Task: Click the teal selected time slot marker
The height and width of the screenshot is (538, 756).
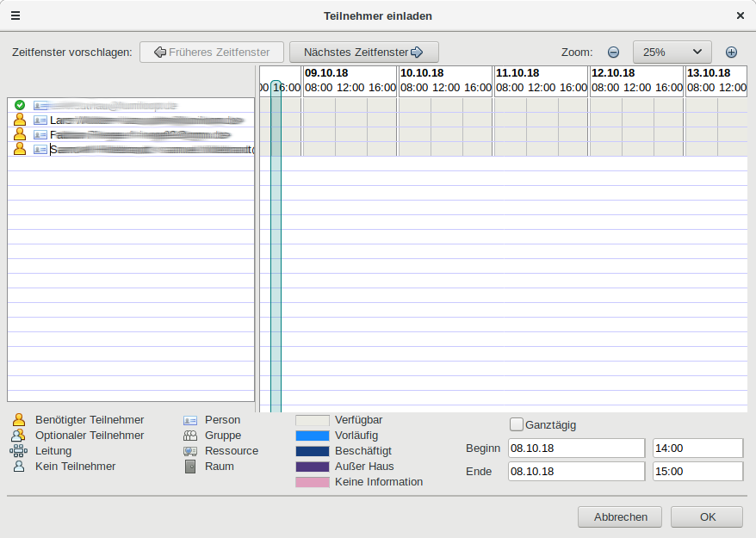Action: [276, 246]
